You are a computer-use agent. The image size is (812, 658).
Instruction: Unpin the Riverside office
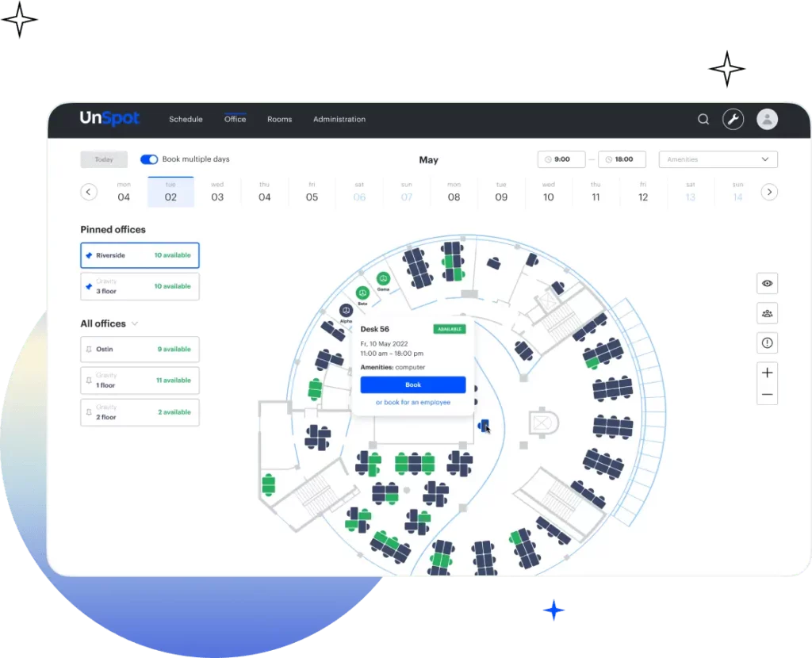(x=89, y=255)
